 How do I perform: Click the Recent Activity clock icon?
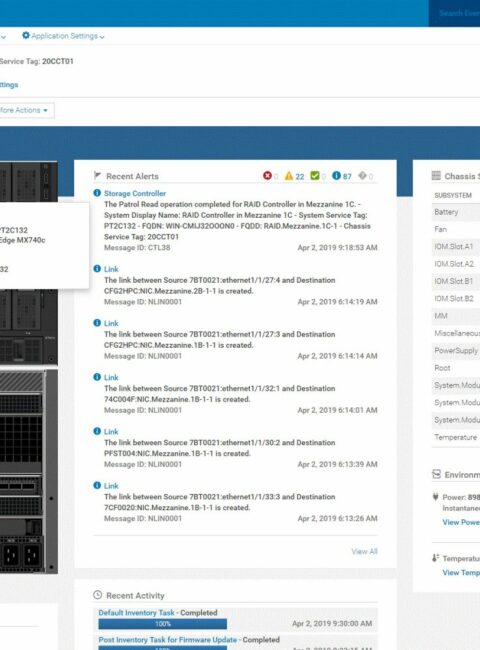(97, 595)
